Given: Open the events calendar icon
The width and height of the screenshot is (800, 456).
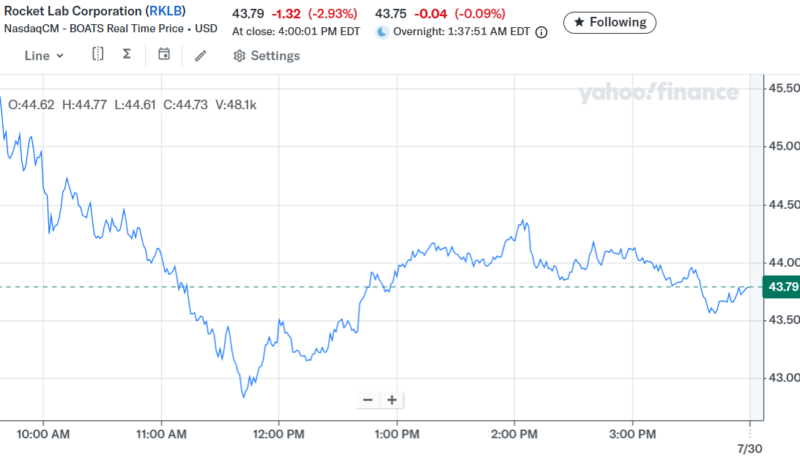Looking at the screenshot, I should 164,55.
